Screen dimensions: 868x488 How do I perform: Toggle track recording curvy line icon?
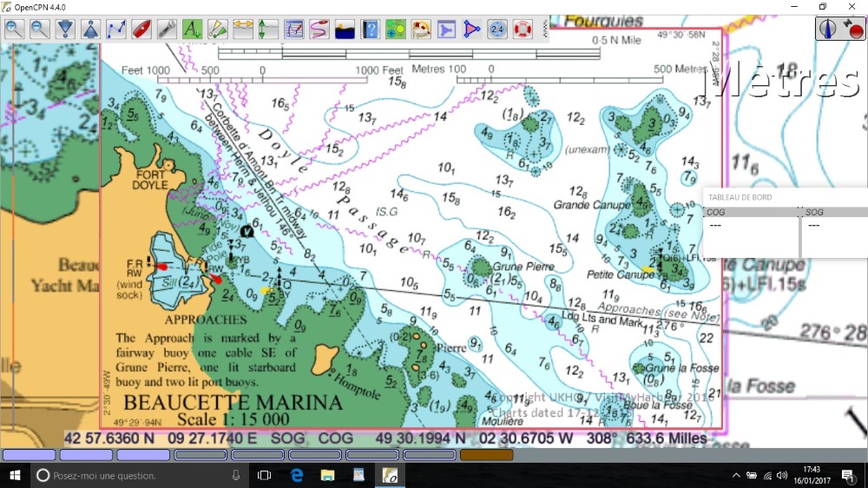click(x=319, y=29)
